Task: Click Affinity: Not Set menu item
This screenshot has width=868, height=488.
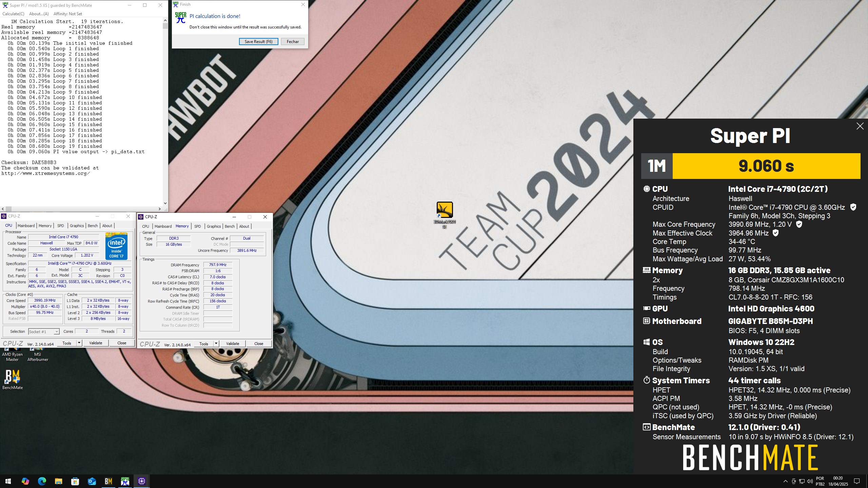Action: (x=68, y=14)
